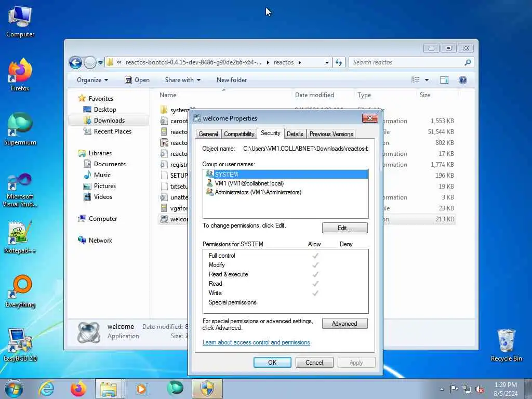
Task: Switch to the General tab
Action: pyautogui.click(x=208, y=134)
